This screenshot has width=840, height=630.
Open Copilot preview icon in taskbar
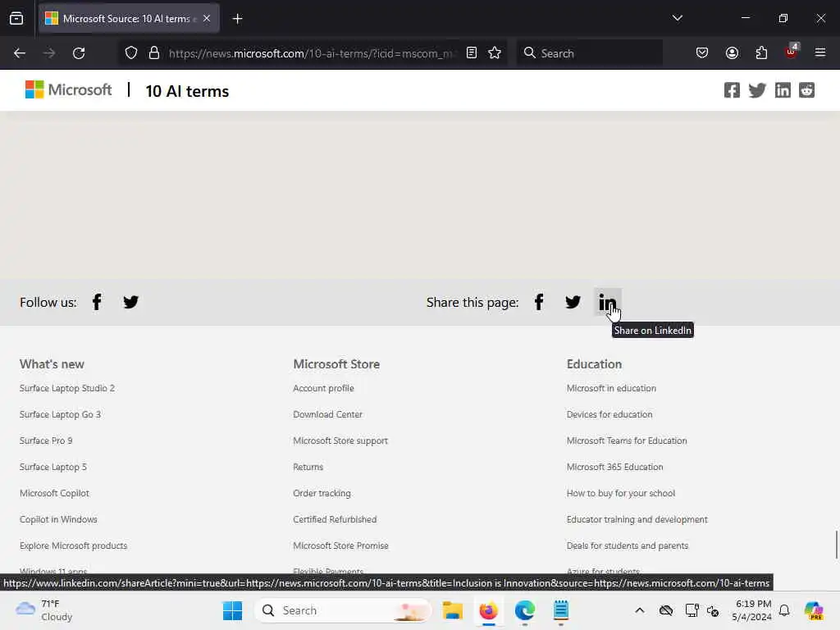pyautogui.click(x=813, y=610)
